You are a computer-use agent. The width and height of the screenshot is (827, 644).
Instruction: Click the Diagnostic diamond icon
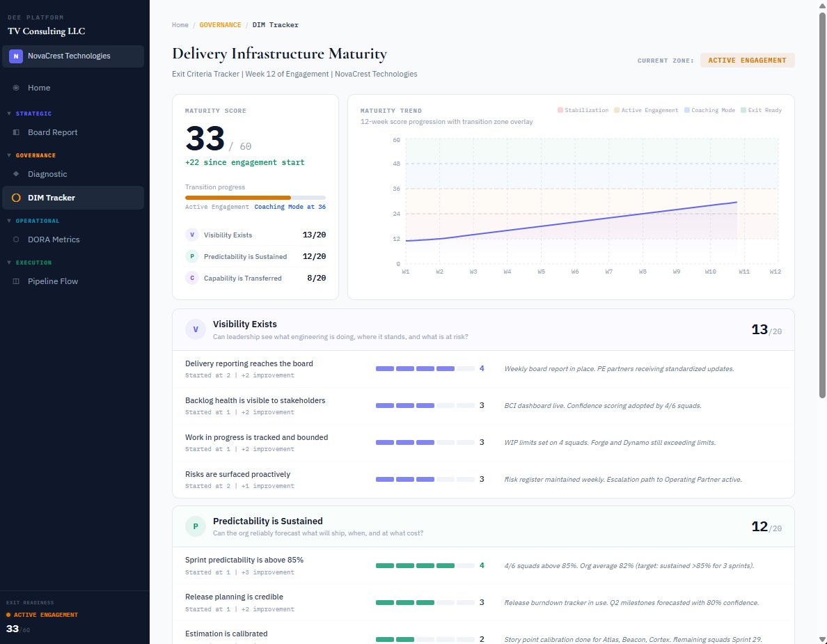(16, 174)
